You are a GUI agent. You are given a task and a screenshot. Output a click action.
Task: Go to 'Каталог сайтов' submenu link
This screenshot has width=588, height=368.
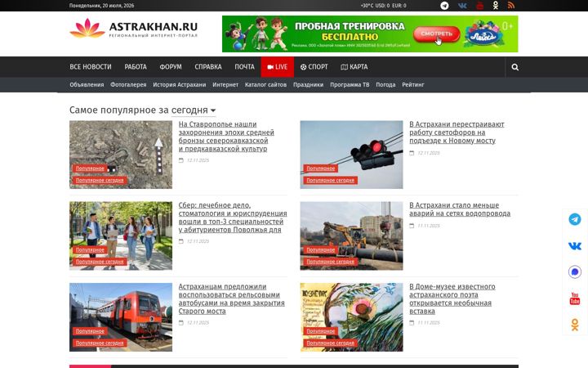tap(265, 85)
